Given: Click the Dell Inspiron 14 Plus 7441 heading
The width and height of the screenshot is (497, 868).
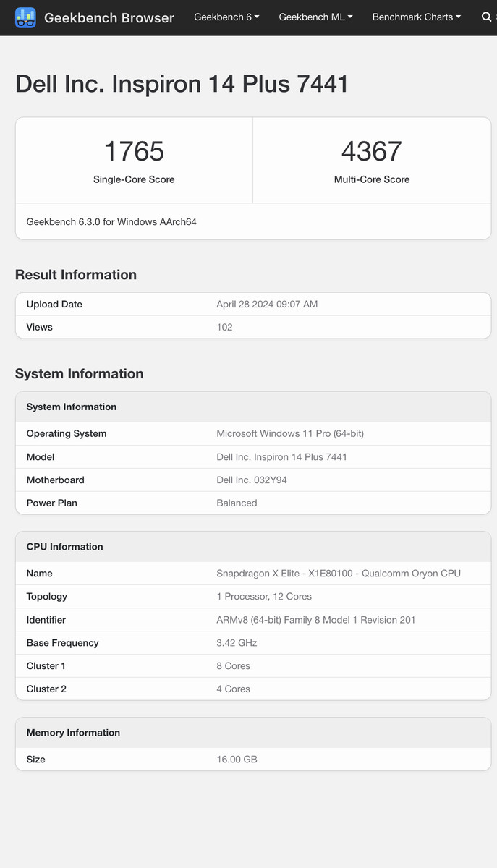Looking at the screenshot, I should (x=182, y=84).
